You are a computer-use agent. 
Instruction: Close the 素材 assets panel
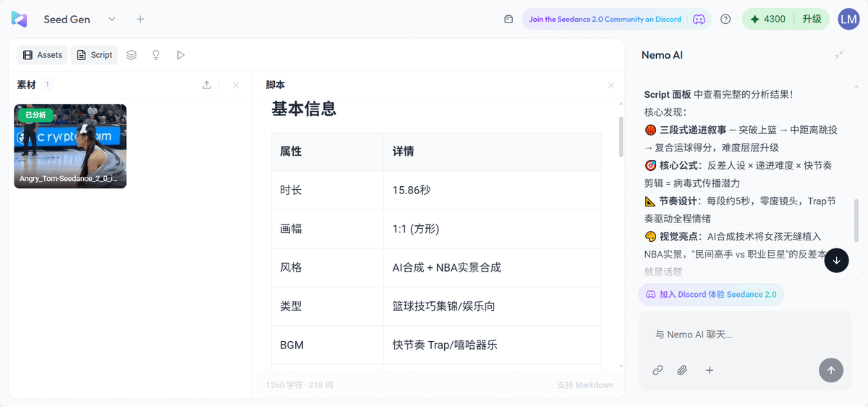(236, 85)
